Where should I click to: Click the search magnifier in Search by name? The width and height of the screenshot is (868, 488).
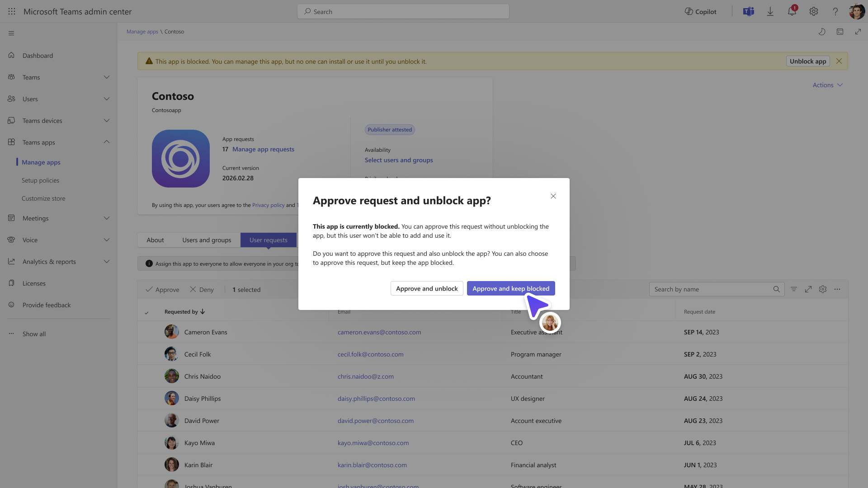coord(777,289)
